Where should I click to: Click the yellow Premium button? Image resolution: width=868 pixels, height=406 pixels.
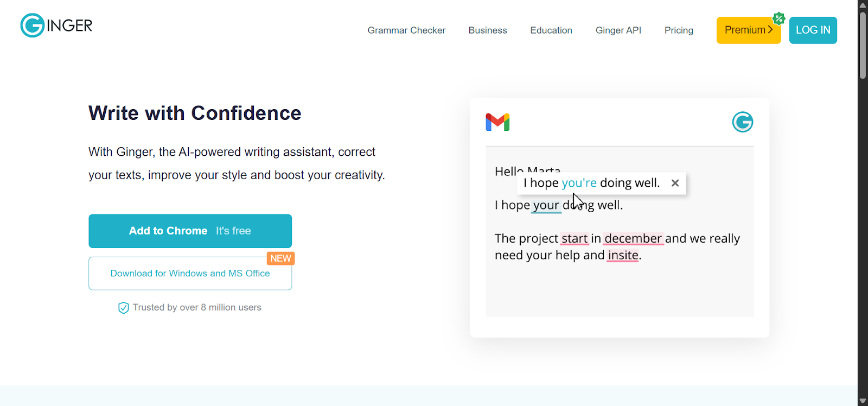[x=749, y=30]
